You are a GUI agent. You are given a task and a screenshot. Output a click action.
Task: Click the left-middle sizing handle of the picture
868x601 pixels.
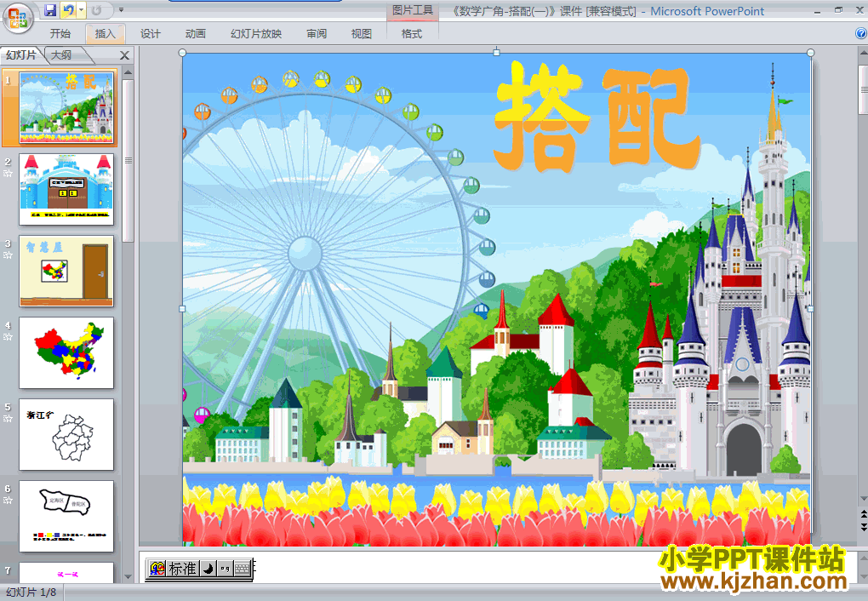click(x=182, y=309)
